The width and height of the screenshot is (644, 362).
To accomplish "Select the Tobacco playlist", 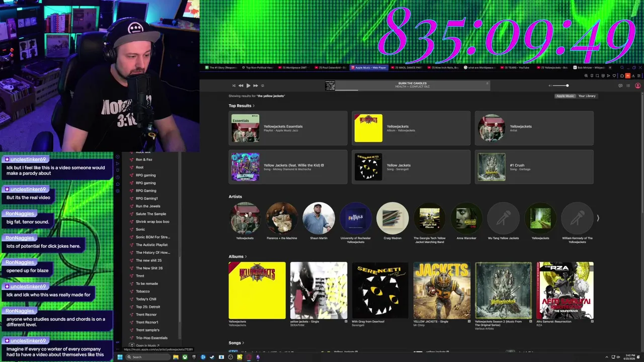I will click(x=143, y=291).
